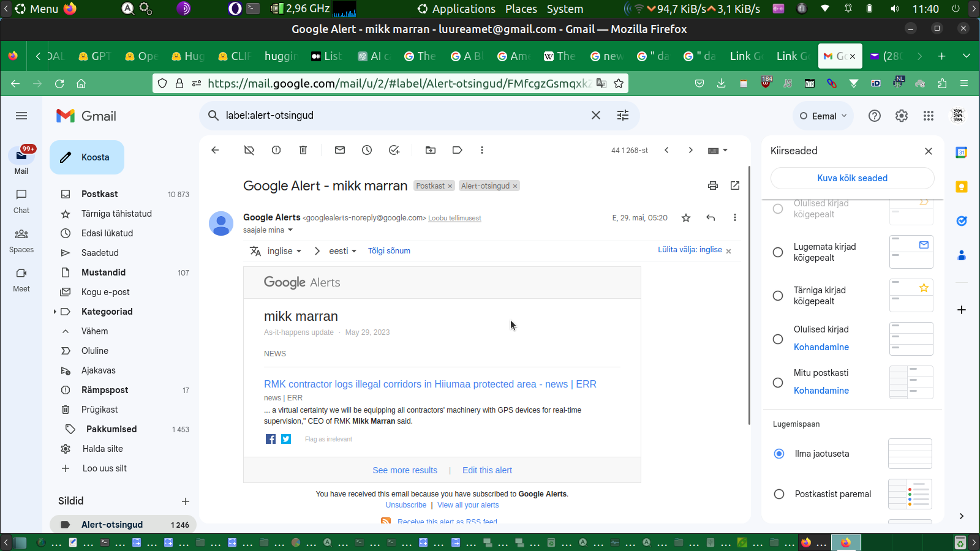
Task: Show advanced search options filter icon
Action: tap(623, 115)
